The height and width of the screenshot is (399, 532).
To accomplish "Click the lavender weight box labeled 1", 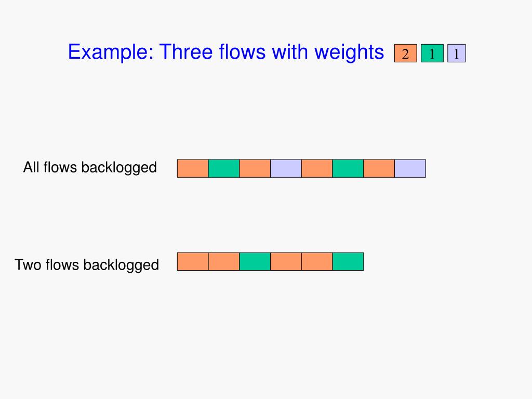I will point(456,54).
